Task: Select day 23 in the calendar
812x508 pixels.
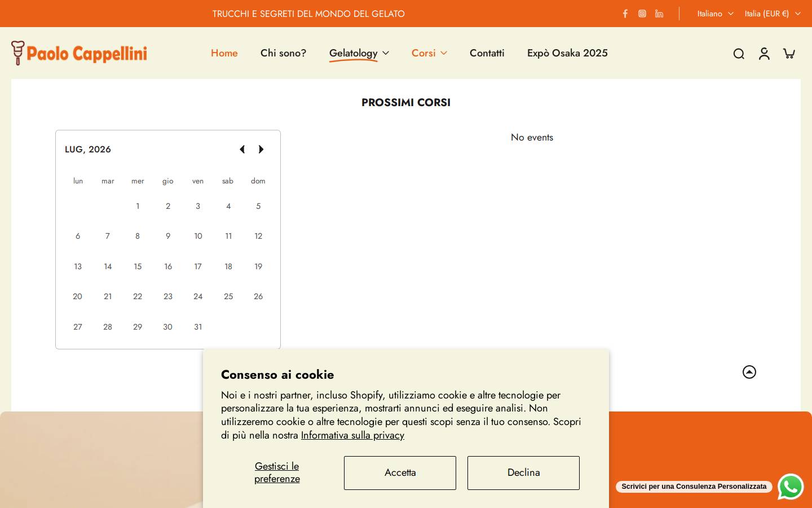Action: [x=168, y=296]
